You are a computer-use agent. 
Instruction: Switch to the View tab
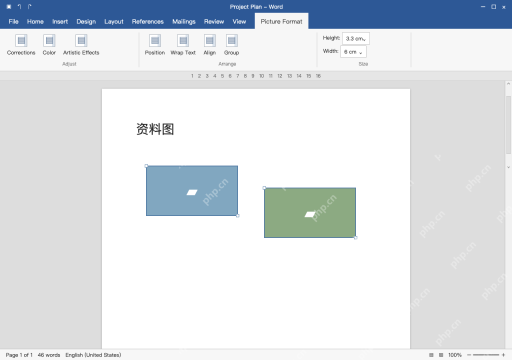click(239, 22)
